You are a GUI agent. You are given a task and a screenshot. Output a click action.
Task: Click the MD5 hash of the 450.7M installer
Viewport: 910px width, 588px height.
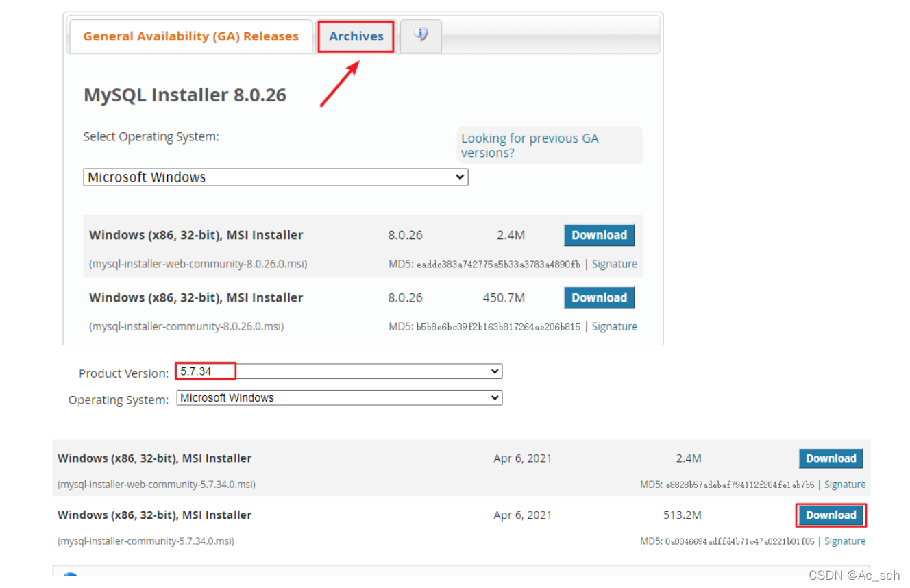[498, 327]
